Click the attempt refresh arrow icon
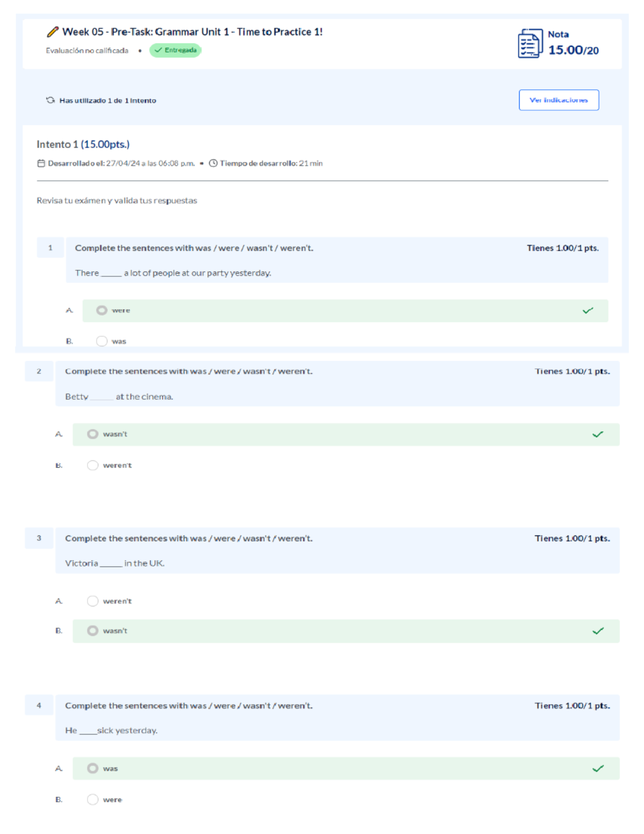Screen dimensions: 644x834 tap(50, 100)
